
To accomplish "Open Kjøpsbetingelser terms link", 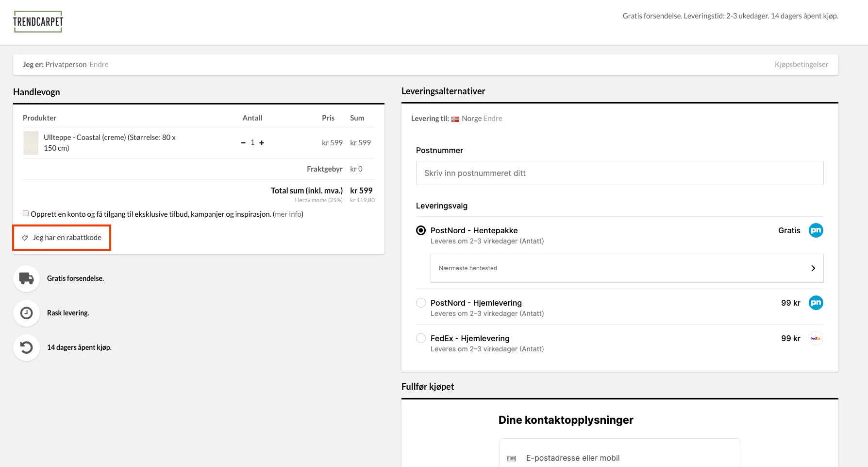I will click(801, 65).
